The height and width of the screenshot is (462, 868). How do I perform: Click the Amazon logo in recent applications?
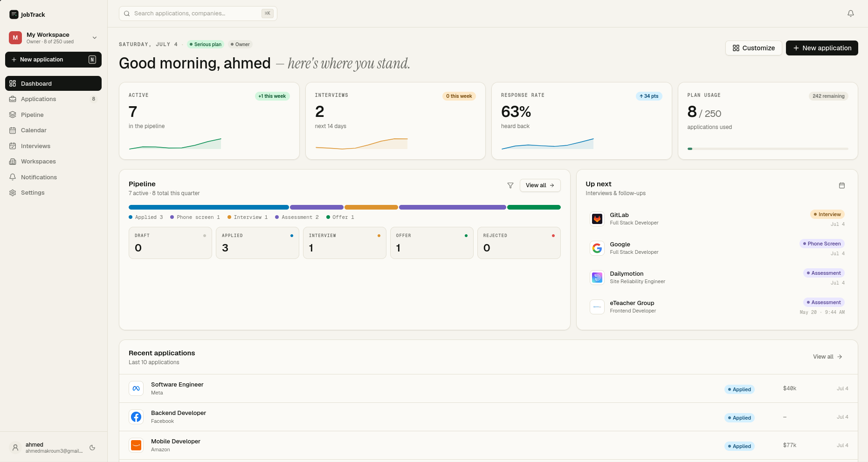136,445
